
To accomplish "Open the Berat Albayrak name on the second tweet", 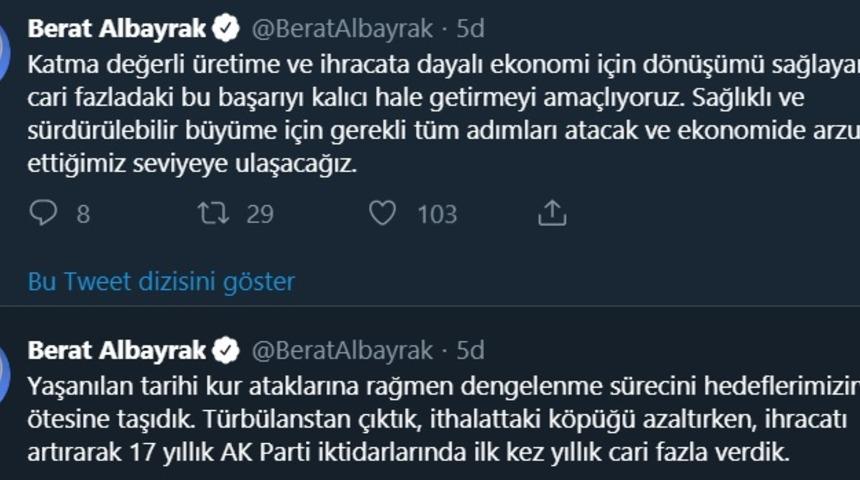I will tap(116, 350).
